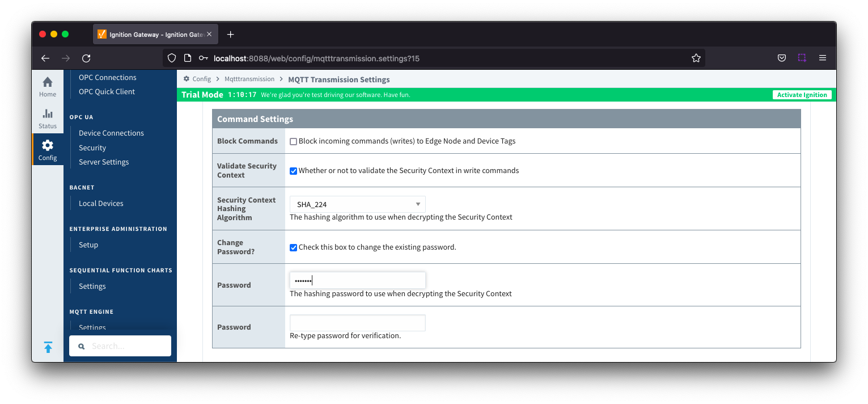This screenshot has width=868, height=404.
Task: Open Settings under Sequential Function Charts
Action: (x=92, y=286)
